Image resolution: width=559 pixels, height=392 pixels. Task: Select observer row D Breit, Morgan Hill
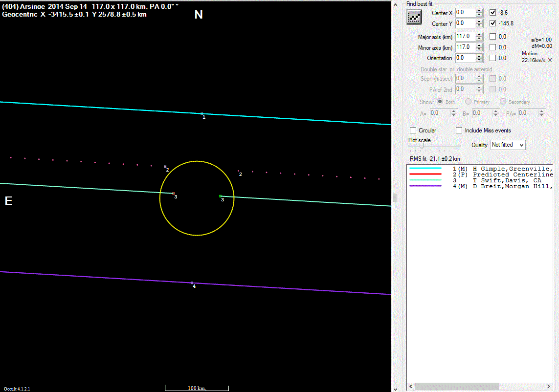480,186
